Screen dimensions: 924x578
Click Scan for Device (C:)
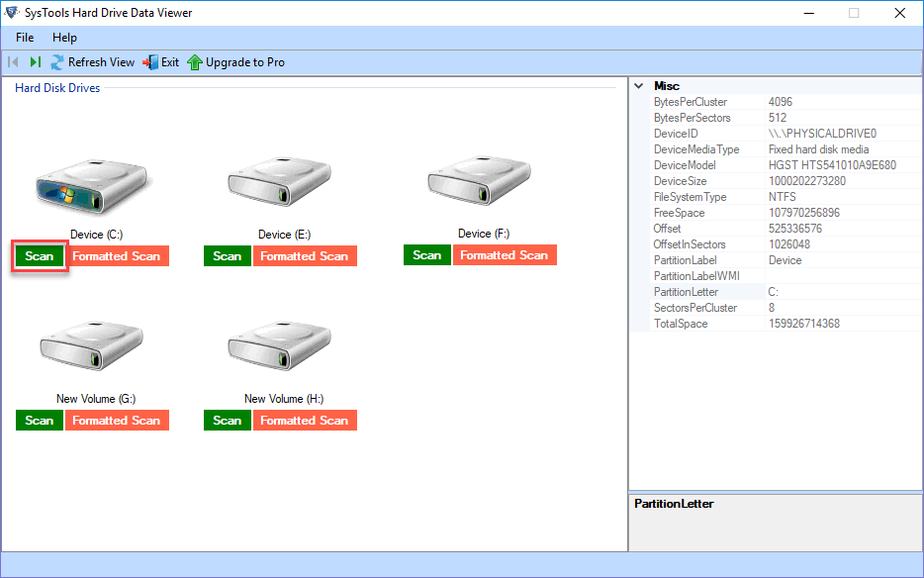(x=40, y=256)
